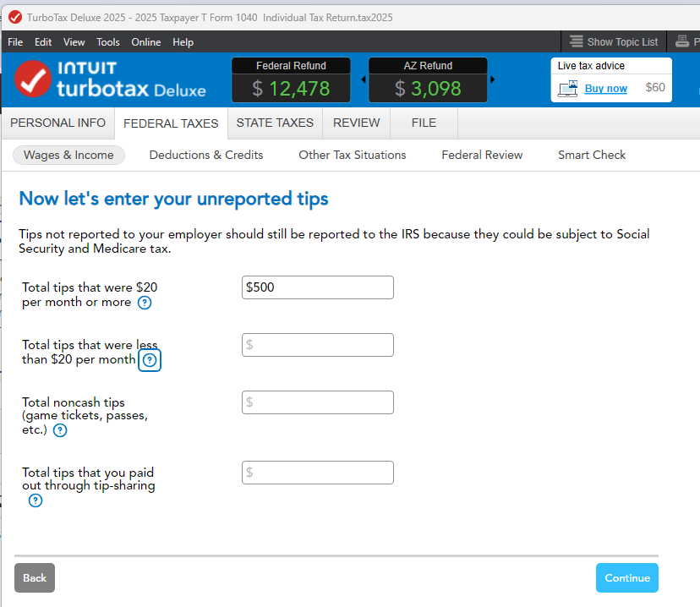Click the AZ Refund amount $3,098
Viewport: 700px width, 607px height.
[x=428, y=89]
